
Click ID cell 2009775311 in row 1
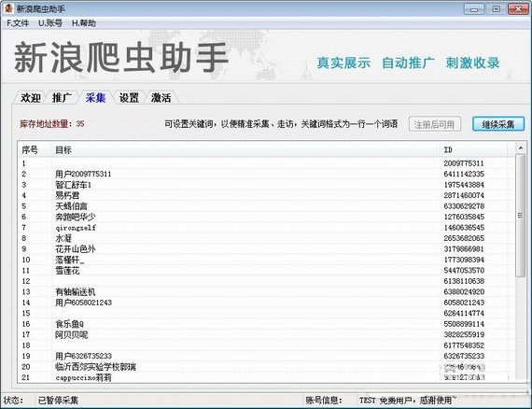click(464, 163)
